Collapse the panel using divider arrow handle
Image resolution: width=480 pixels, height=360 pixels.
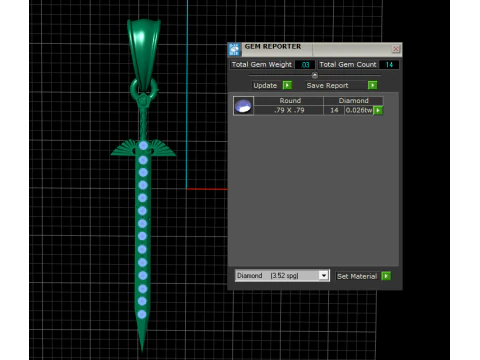[x=314, y=75]
